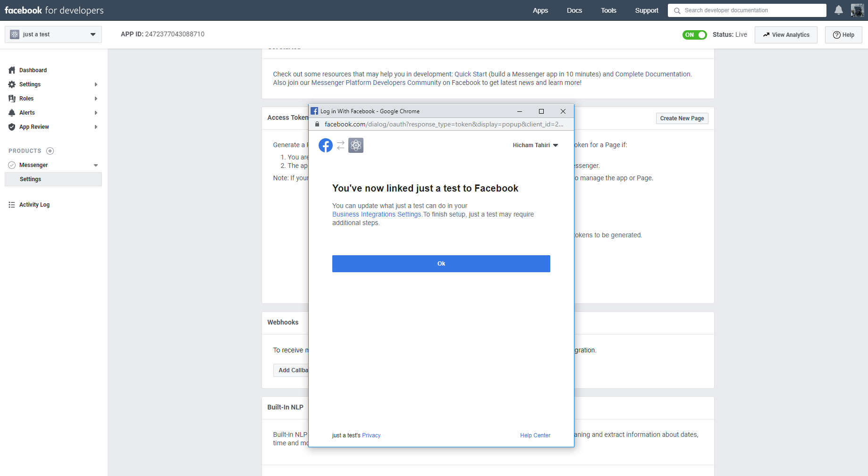Image resolution: width=868 pixels, height=476 pixels.
Task: Open the Apps menu
Action: click(540, 10)
